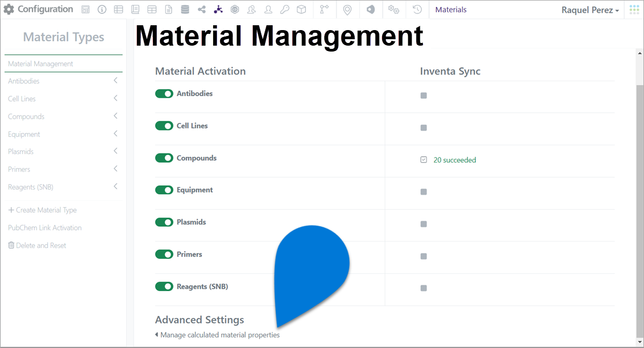The height and width of the screenshot is (348, 644).
Task: Open Equipment material type in sidebar
Action: pos(24,134)
